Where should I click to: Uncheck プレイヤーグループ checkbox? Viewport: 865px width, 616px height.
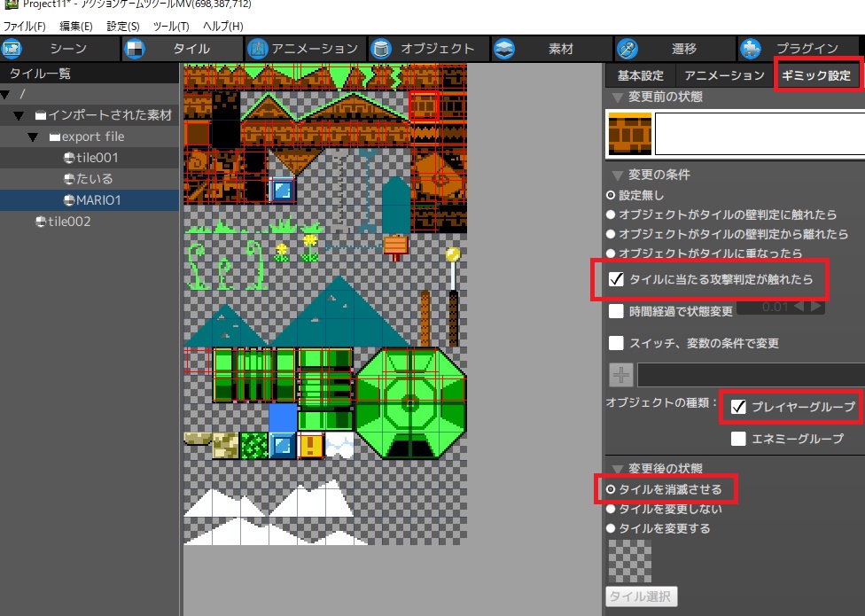(x=738, y=407)
